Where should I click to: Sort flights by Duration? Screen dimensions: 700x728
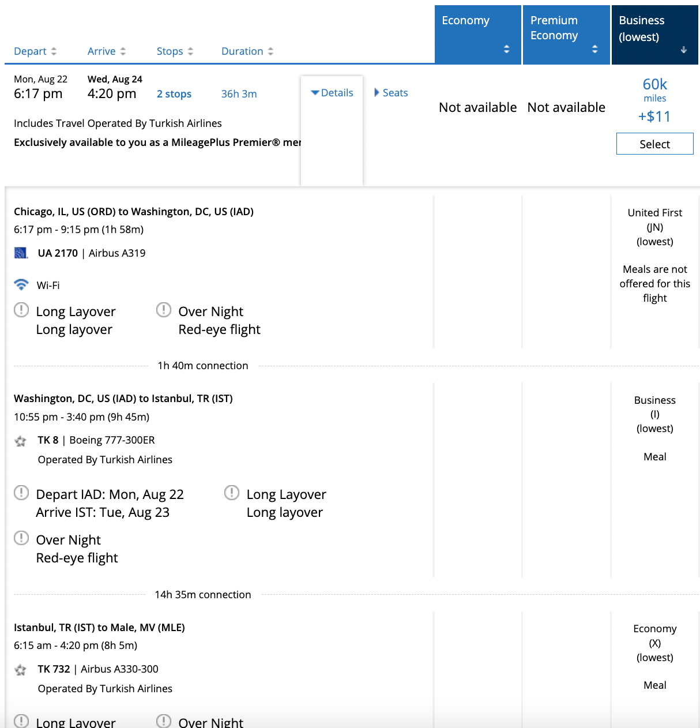[x=269, y=51]
